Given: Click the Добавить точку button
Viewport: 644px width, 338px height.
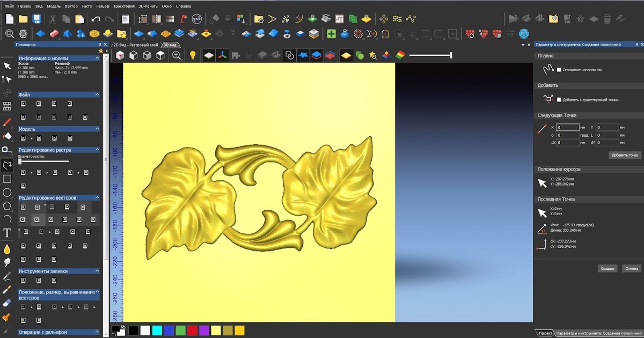Looking at the screenshot, I should 625,155.
